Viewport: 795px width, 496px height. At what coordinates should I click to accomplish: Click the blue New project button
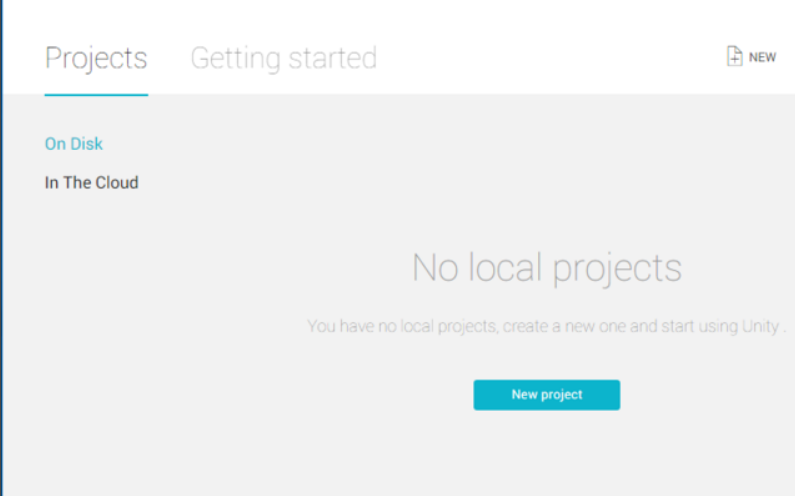547,395
